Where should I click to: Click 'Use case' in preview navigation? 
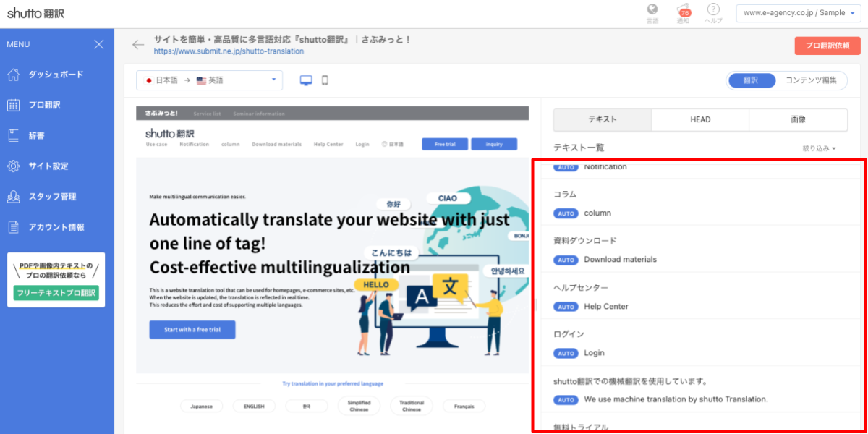[x=156, y=145]
